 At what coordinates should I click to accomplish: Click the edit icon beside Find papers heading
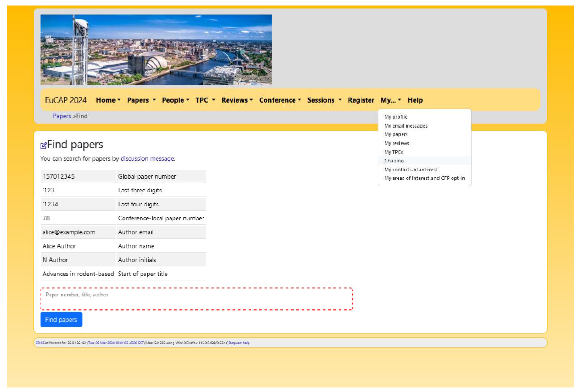(x=44, y=146)
